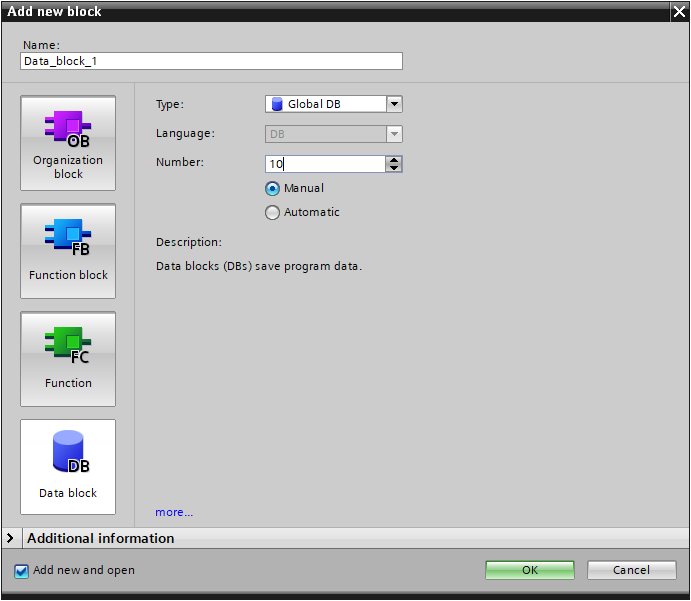Open the more... link
691x601 pixels.
click(174, 512)
